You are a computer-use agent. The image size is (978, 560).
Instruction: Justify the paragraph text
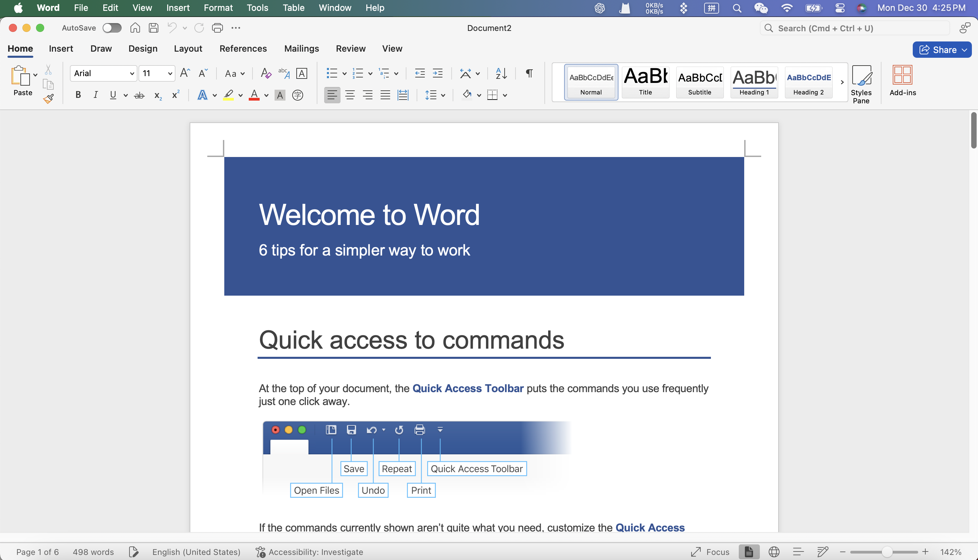tap(385, 95)
